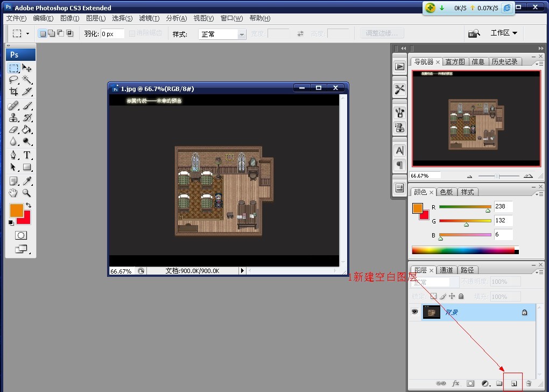Screen dimensions: 549x392
Task: Open the 文件 menu
Action: tap(17, 18)
